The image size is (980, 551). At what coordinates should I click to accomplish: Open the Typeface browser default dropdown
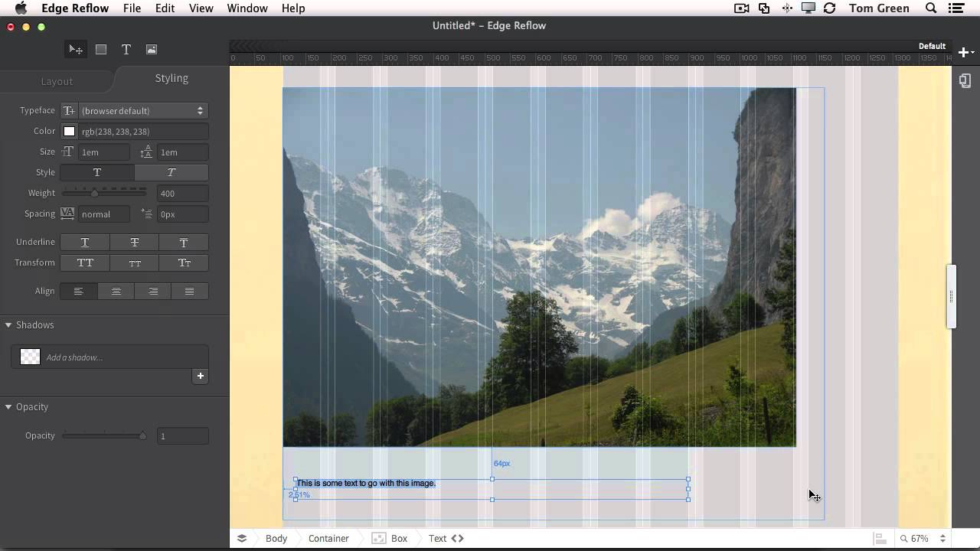tap(142, 111)
